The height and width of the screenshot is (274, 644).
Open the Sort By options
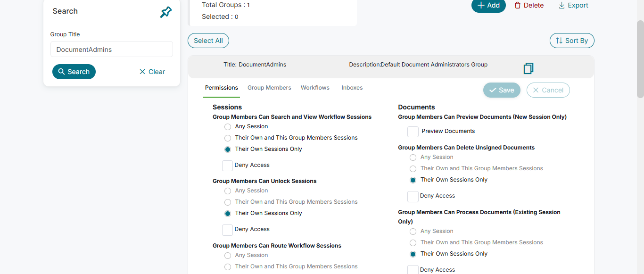point(572,41)
